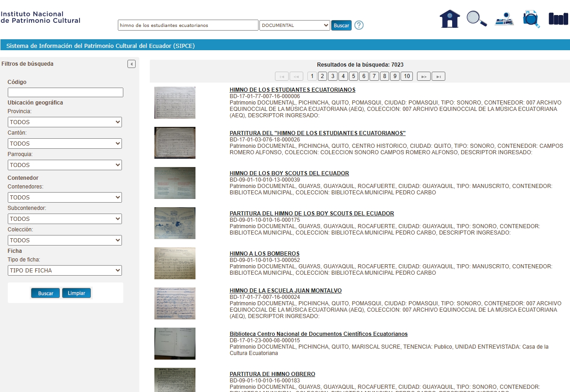Image resolution: width=570 pixels, height=392 pixels.
Task: Expand the Provincia dropdown
Action: point(65,122)
